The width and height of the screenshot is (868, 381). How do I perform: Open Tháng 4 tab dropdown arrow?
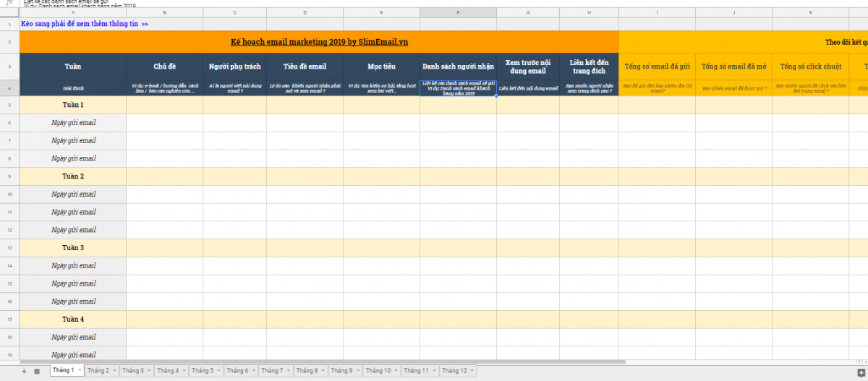pos(184,371)
